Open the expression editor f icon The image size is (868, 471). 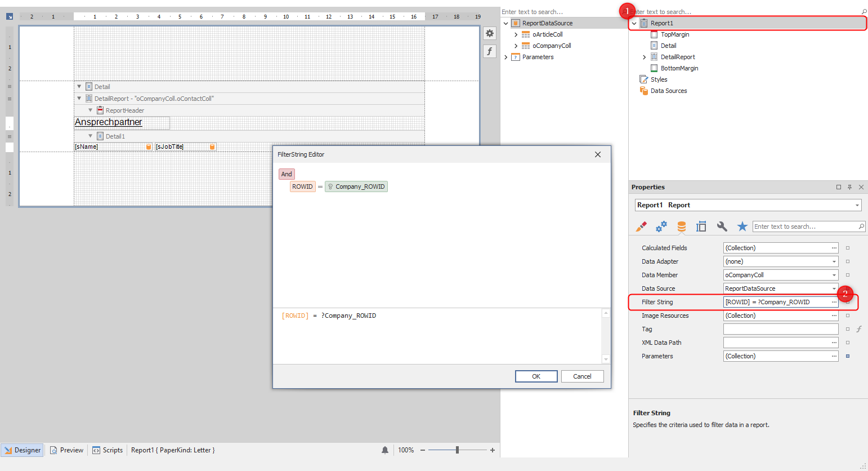point(490,51)
